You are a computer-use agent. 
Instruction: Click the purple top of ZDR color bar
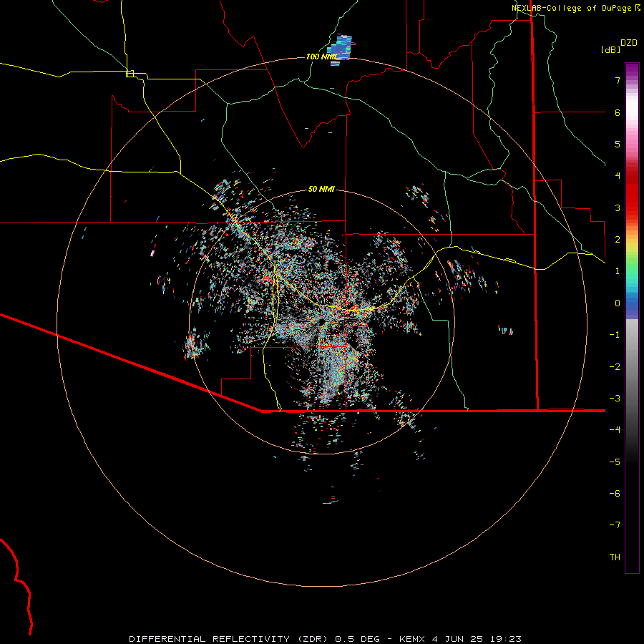point(632,70)
